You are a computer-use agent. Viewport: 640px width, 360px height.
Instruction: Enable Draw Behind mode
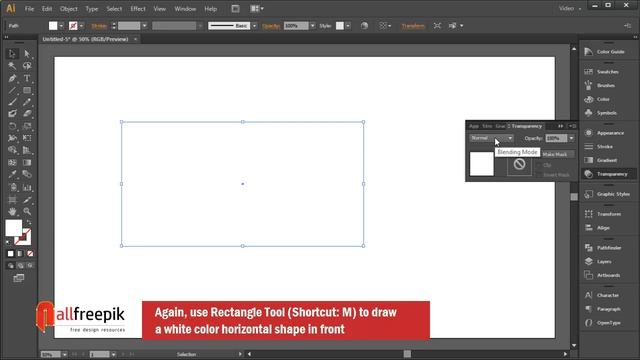pyautogui.click(x=20, y=266)
